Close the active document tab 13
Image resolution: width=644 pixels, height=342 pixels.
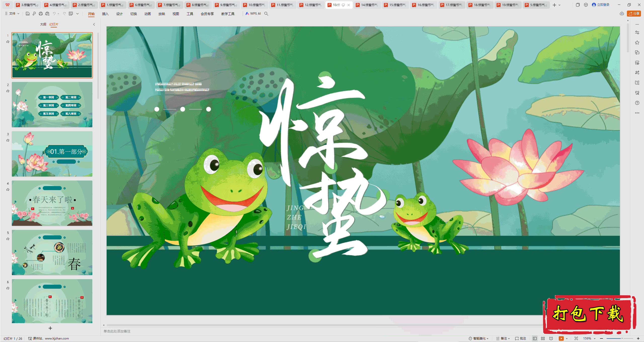(x=349, y=5)
